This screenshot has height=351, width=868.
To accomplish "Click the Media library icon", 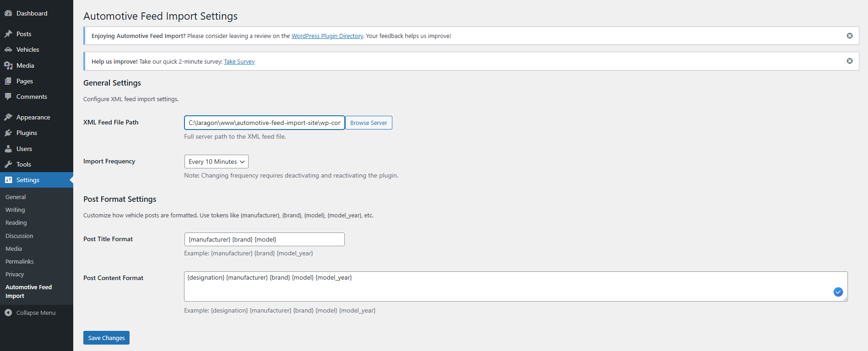I will tap(8, 65).
